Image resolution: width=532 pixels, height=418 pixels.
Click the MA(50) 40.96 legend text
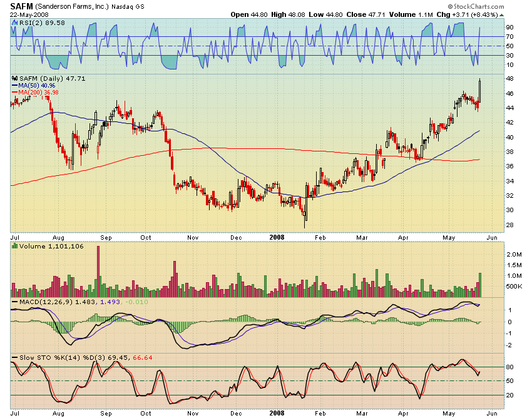(37, 86)
